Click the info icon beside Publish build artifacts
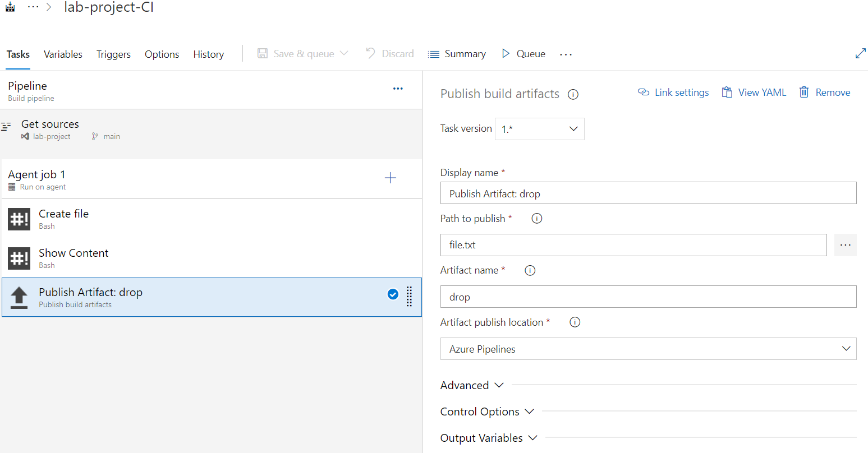Screen dimensions: 868x453 pos(573,94)
